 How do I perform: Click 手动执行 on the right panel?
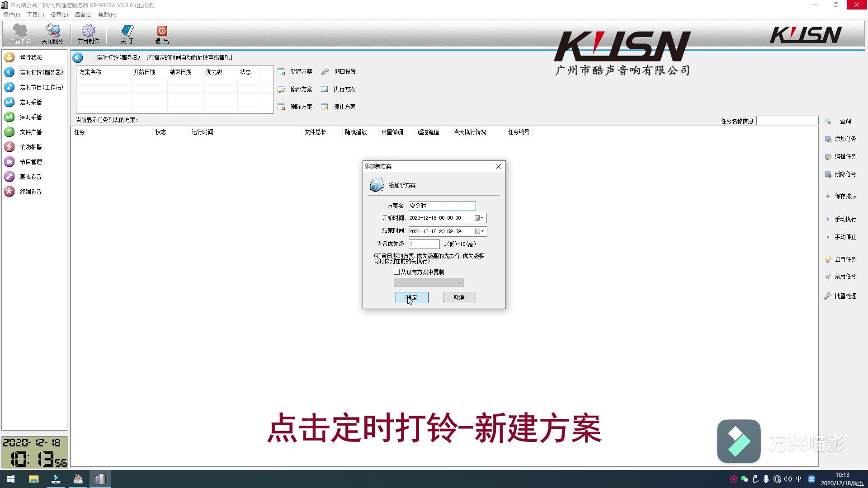[841, 219]
